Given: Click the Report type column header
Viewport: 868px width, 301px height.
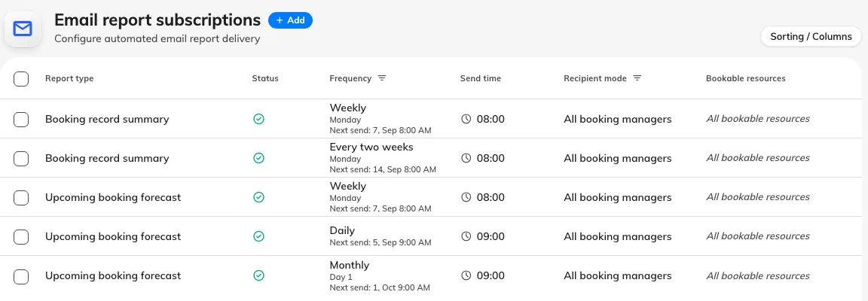Looking at the screenshot, I should click(x=69, y=78).
